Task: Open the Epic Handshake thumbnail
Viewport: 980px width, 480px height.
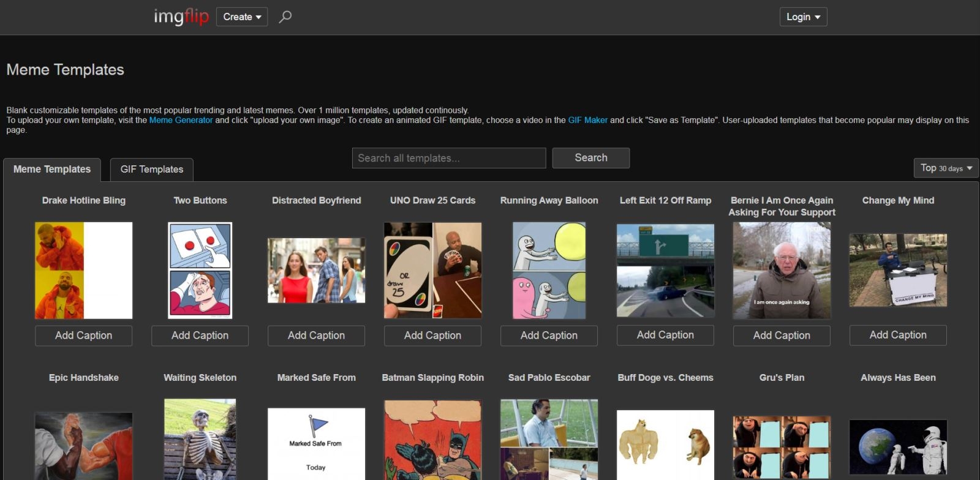Action: tap(84, 446)
